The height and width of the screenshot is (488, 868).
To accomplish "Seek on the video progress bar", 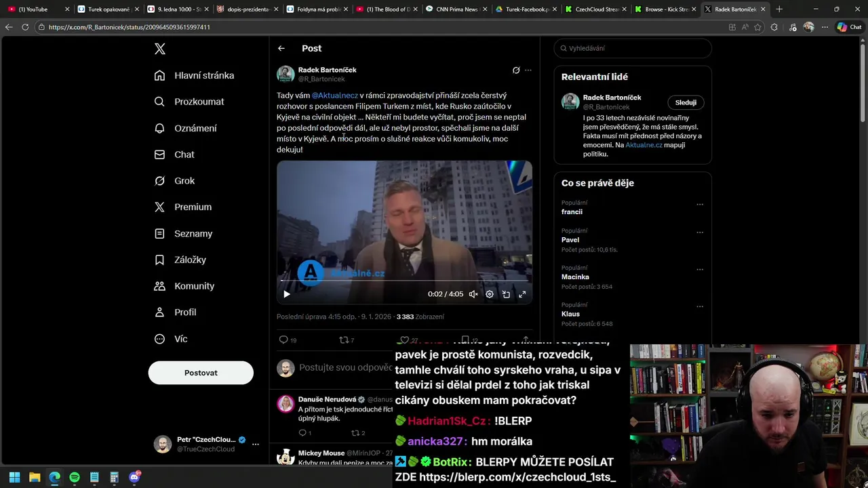I will (x=404, y=280).
